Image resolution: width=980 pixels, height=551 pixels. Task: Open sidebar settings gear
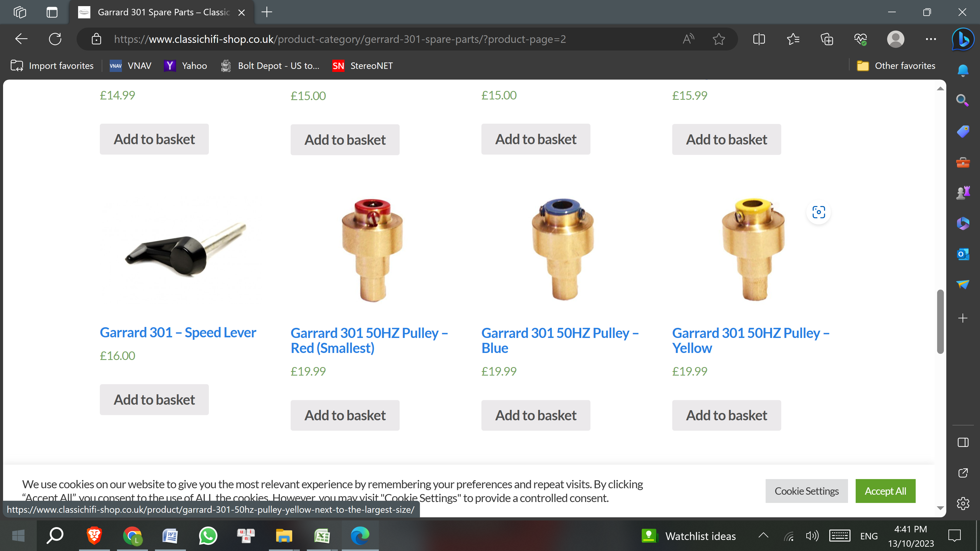(x=963, y=504)
